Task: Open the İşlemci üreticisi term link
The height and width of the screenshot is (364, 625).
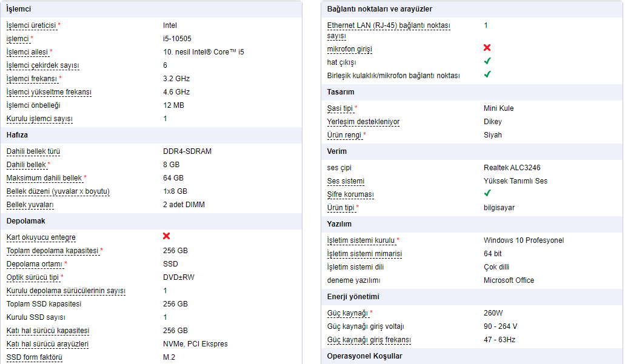Action: (31, 25)
